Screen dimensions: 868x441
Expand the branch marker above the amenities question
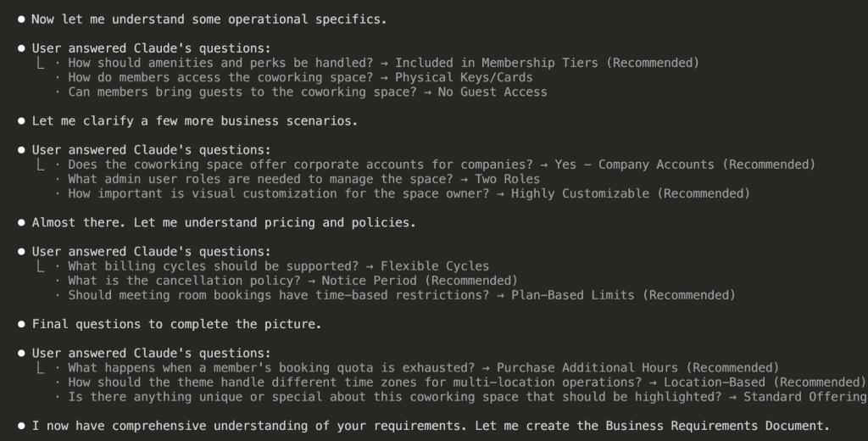tap(41, 63)
